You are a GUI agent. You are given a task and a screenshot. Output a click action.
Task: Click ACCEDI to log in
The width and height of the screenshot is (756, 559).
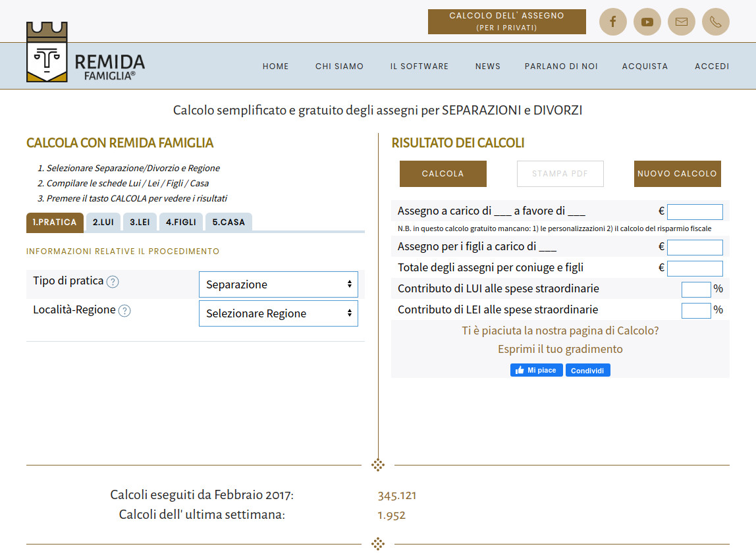click(x=712, y=67)
